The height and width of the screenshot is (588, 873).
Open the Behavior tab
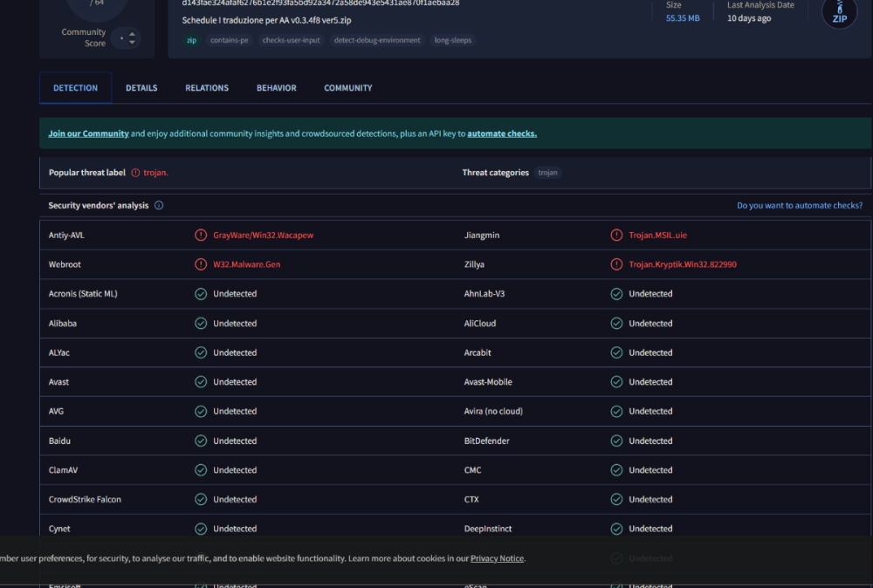point(276,88)
